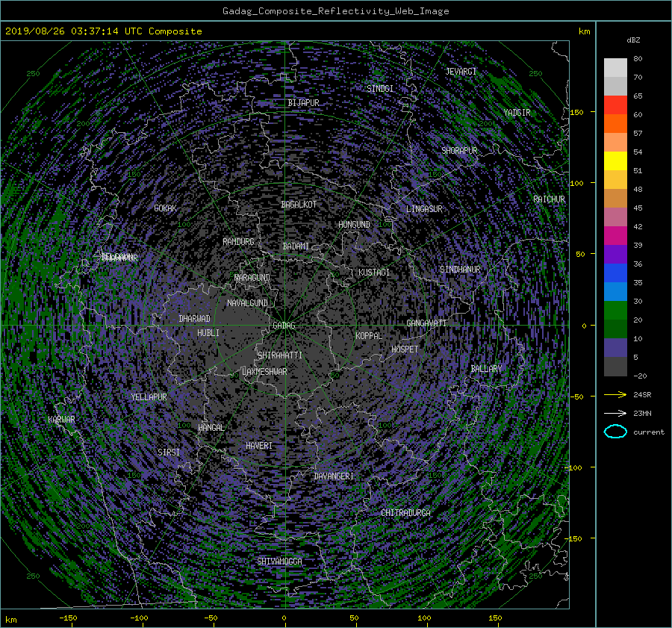The image size is (672, 628).
Task: Click the KARWAR city label
Action: pos(61,420)
